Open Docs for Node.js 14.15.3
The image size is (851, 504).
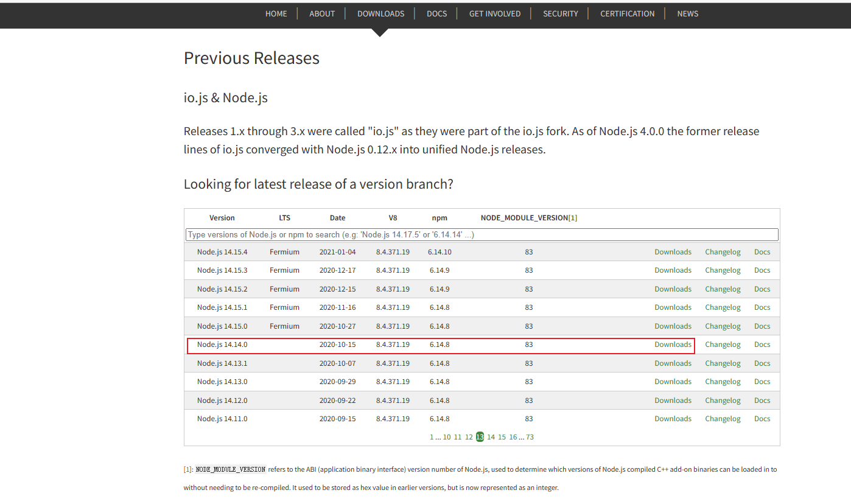762,270
